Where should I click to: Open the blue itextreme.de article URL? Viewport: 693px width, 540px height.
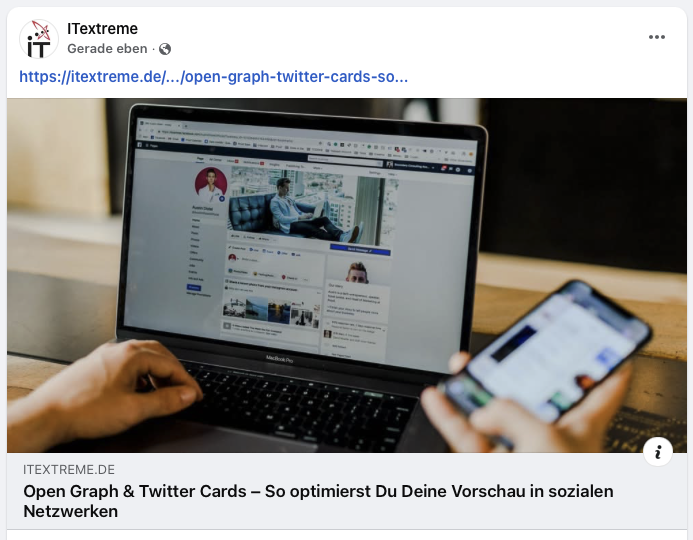[x=213, y=77]
